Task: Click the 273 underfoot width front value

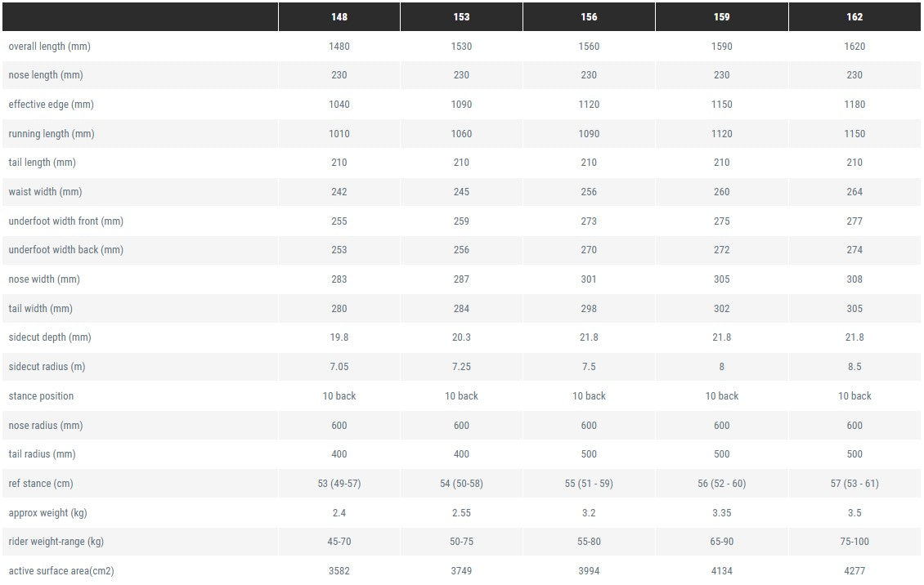Action: coord(589,221)
